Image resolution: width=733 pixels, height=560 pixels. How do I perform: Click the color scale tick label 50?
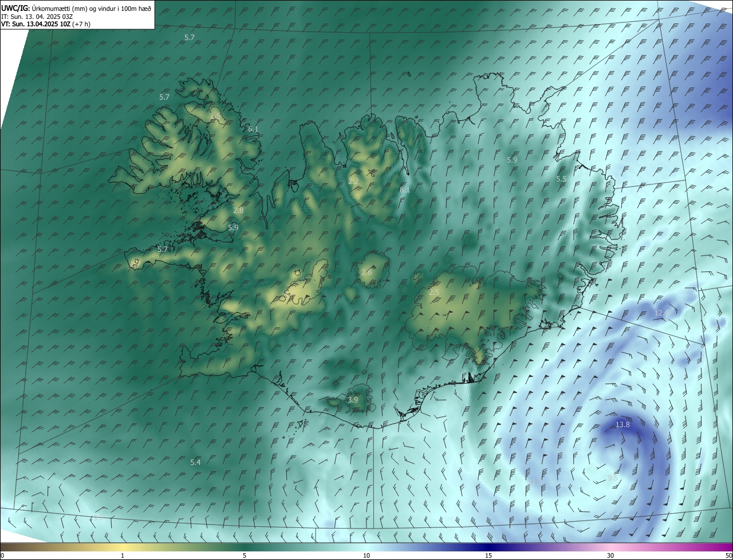(x=728, y=555)
